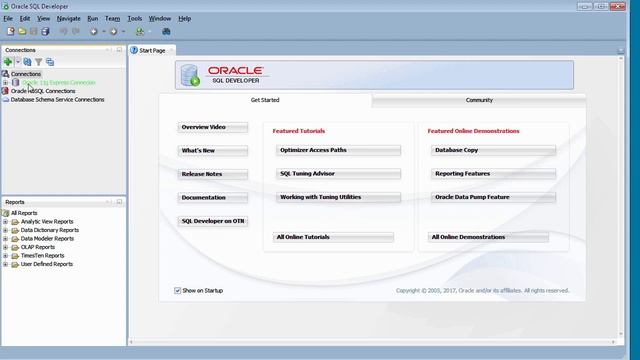
Task: Expand the OLAP Reports node
Action: pyautogui.click(x=5, y=247)
